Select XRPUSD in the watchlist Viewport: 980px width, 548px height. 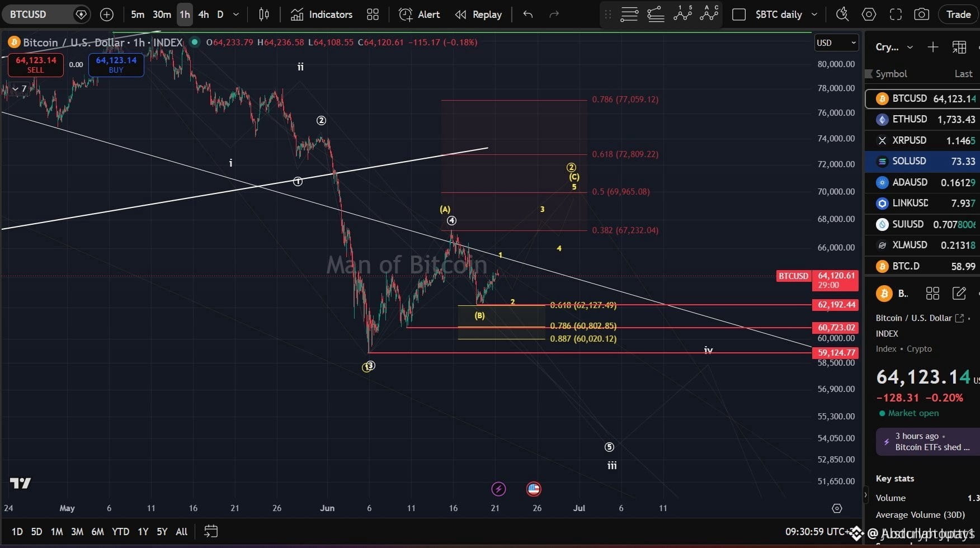[922, 140]
